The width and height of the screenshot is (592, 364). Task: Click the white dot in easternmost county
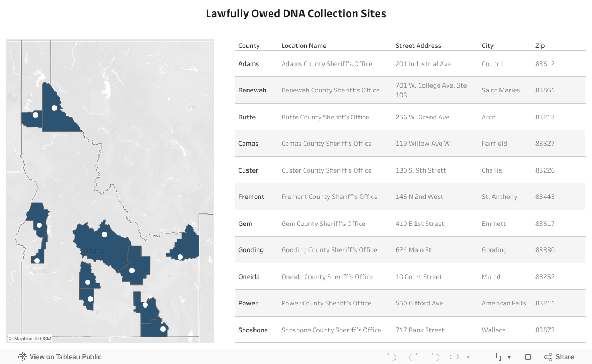pos(180,257)
